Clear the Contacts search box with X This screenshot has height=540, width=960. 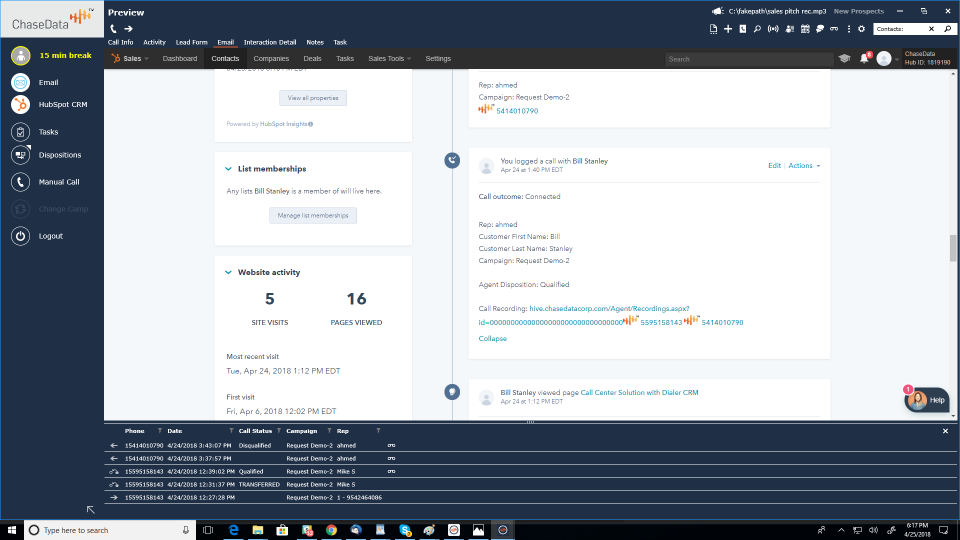point(931,29)
